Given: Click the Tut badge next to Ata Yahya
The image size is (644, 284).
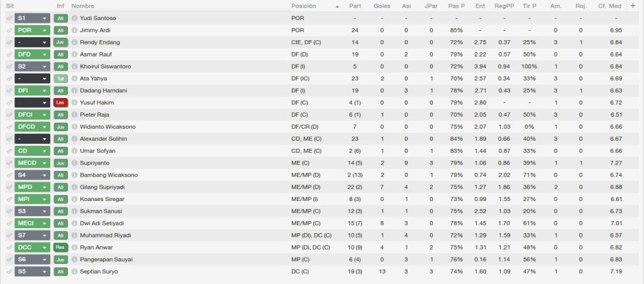Looking at the screenshot, I should [x=61, y=79].
